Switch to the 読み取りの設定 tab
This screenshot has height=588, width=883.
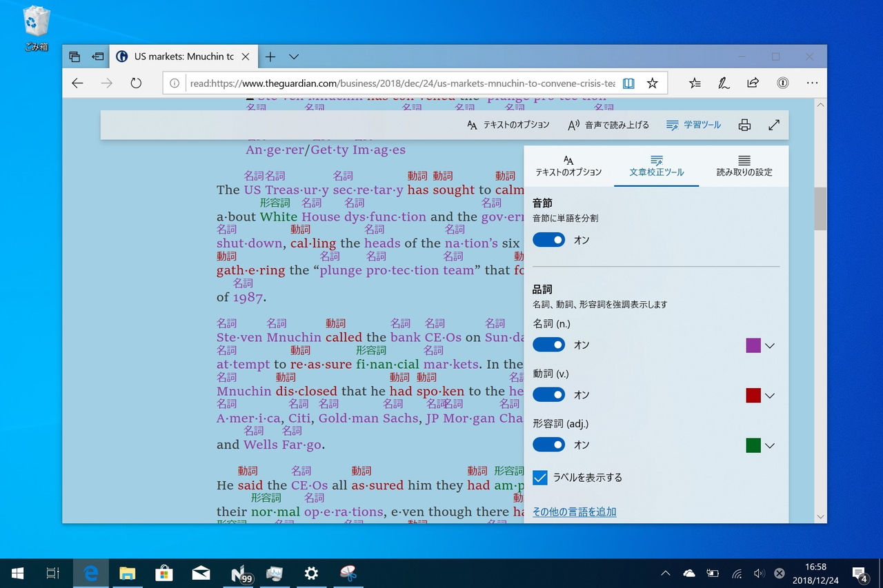pyautogui.click(x=744, y=166)
